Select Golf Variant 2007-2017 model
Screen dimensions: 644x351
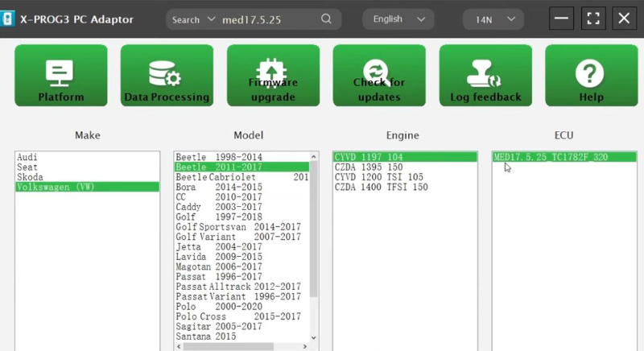242,237
